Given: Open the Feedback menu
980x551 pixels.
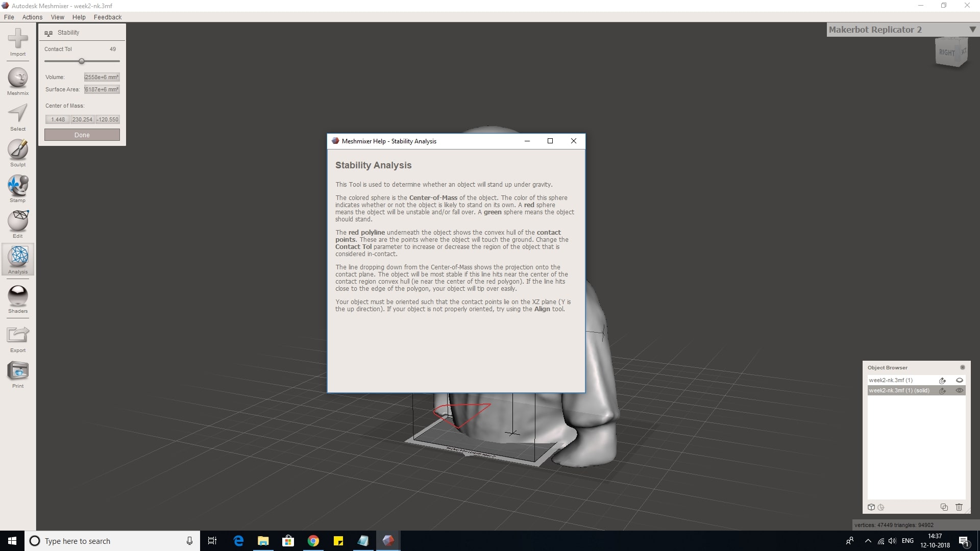Looking at the screenshot, I should click(107, 17).
